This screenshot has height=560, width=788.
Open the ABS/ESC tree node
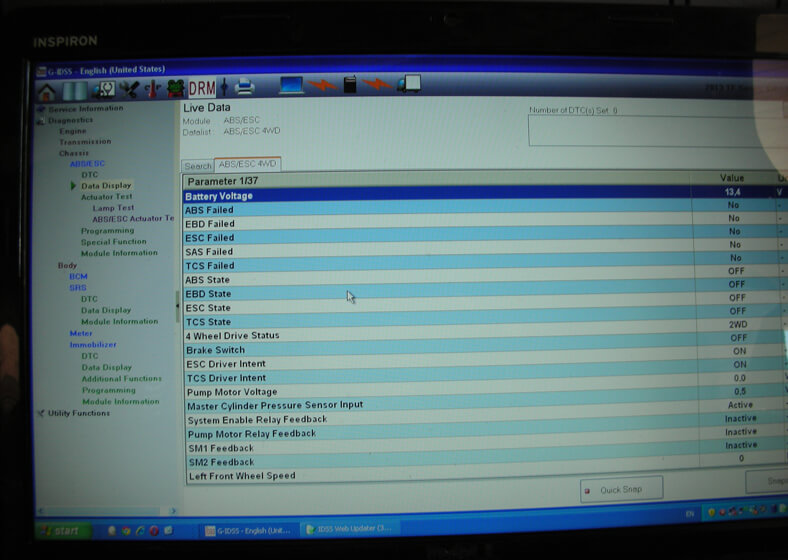pyautogui.click(x=87, y=164)
